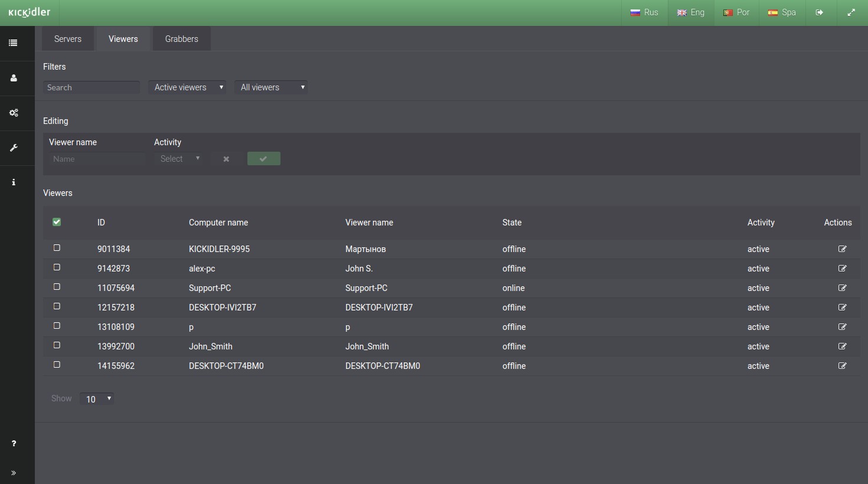This screenshot has width=868, height=484.
Task: Click the Search filter input field
Action: click(x=92, y=87)
